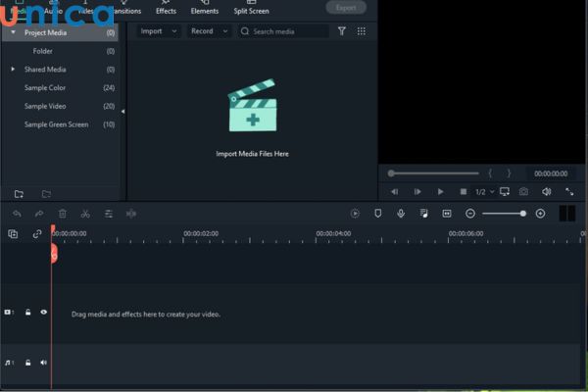Open the media filter icon
The height and width of the screenshot is (392, 588).
[342, 31]
